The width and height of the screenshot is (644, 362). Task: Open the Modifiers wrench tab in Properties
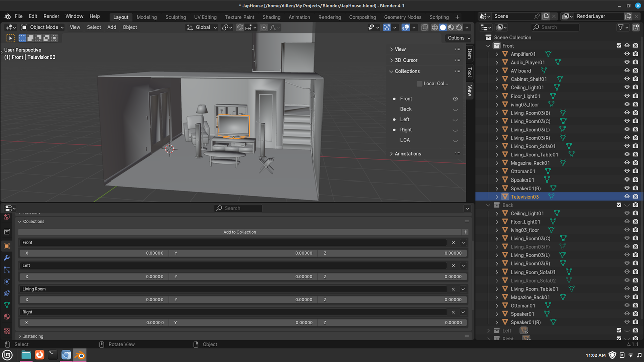tap(7, 258)
